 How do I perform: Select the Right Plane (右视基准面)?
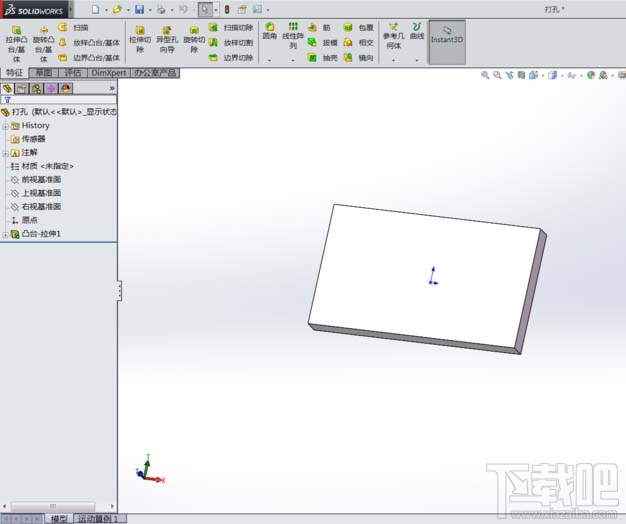point(36,207)
